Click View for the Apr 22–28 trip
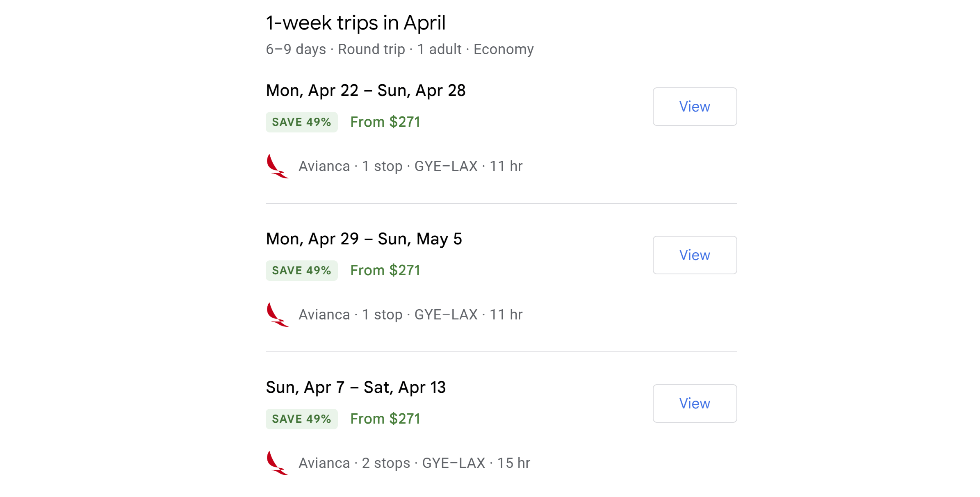Screen dimensions: 980x497 pos(694,107)
